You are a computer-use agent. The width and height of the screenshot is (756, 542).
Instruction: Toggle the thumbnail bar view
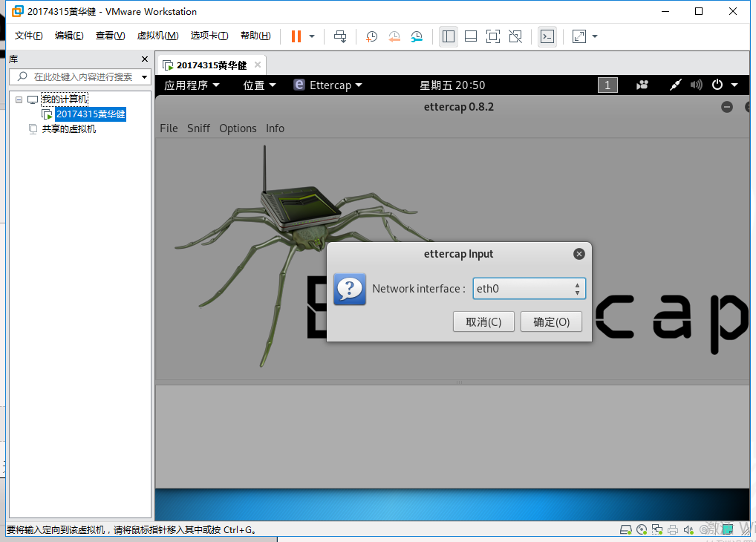(x=471, y=36)
